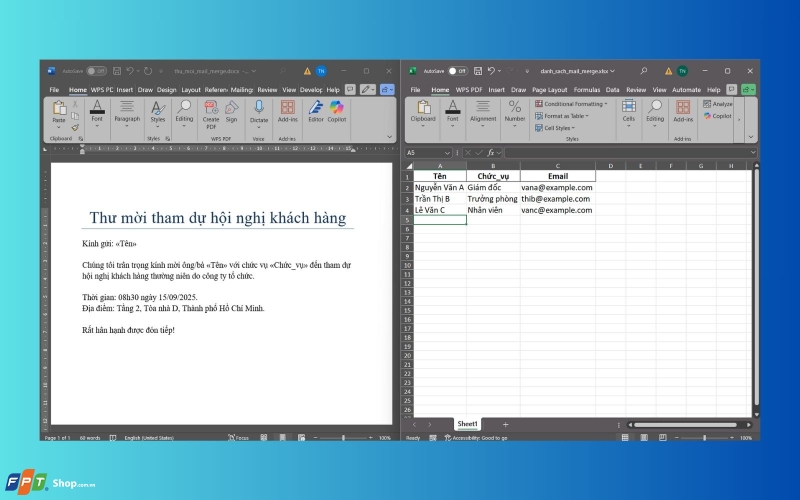The image size is (800, 500).
Task: Click the Save icon in the Excel title bar
Action: (x=478, y=71)
